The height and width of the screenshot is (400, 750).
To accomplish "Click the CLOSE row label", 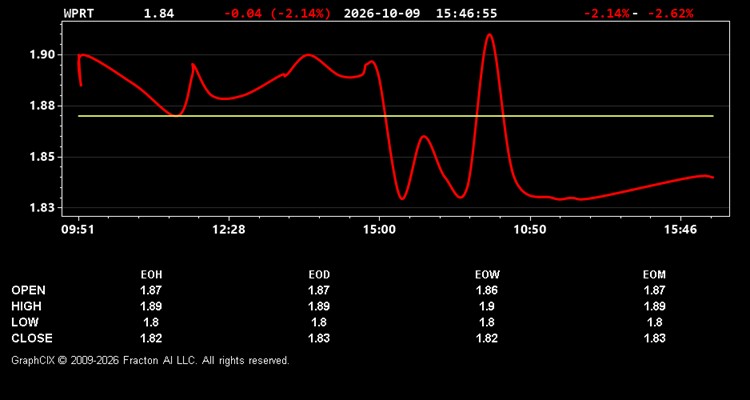I will 32,338.
